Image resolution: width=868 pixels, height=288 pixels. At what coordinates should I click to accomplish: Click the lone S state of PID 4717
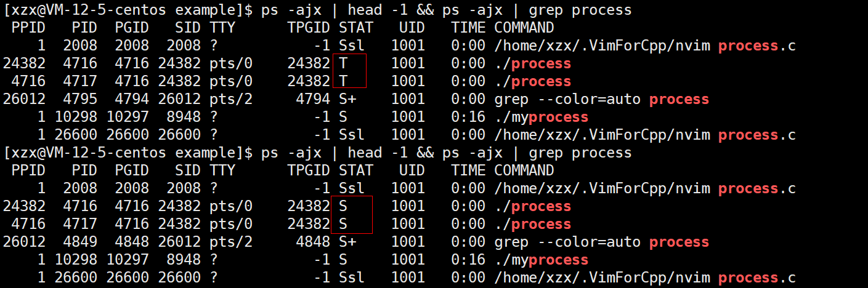pyautogui.click(x=343, y=224)
